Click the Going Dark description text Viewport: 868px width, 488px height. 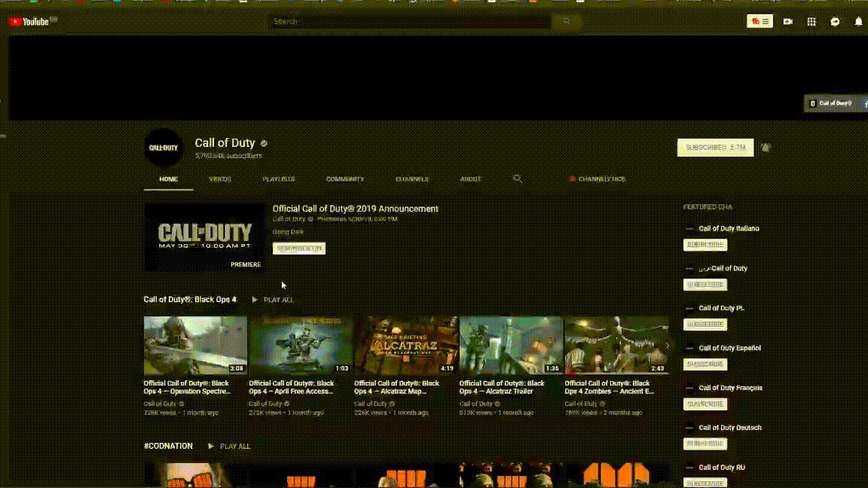(288, 232)
